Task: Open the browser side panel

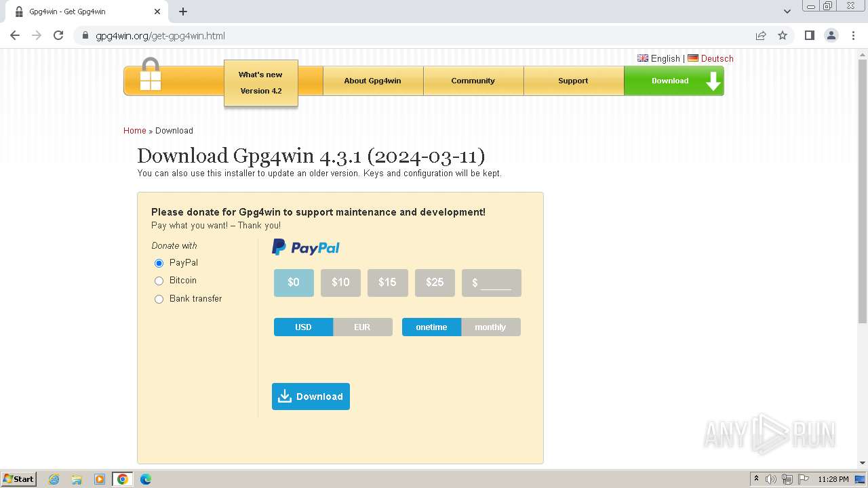Action: click(809, 35)
